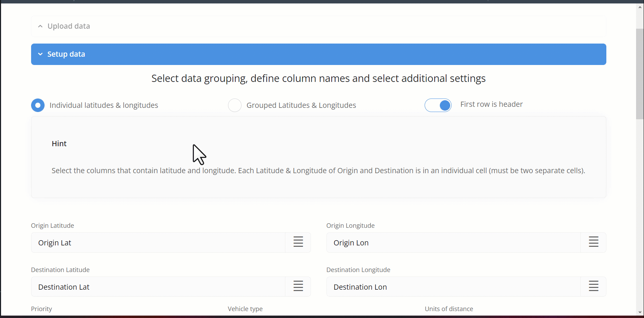This screenshot has height=318, width=644.
Task: Select Individual latitudes & longitudes radio button
Action: 38,105
